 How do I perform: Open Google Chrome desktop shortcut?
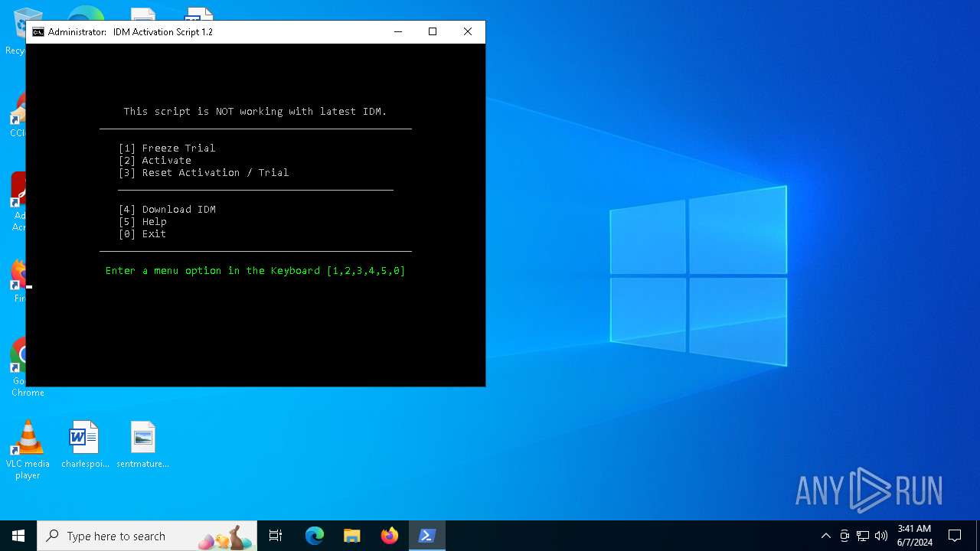point(18,367)
